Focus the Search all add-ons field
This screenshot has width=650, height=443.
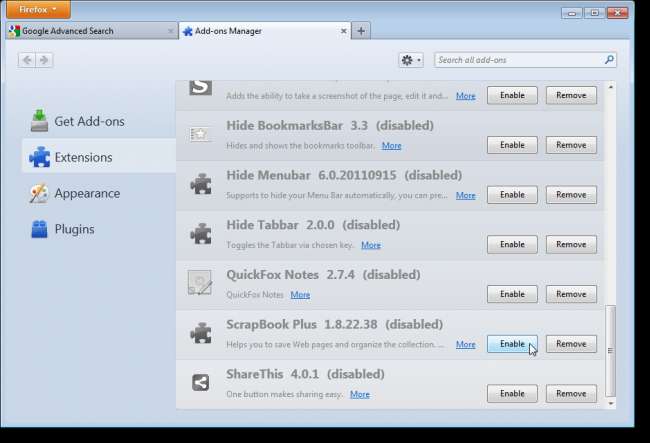[525, 60]
